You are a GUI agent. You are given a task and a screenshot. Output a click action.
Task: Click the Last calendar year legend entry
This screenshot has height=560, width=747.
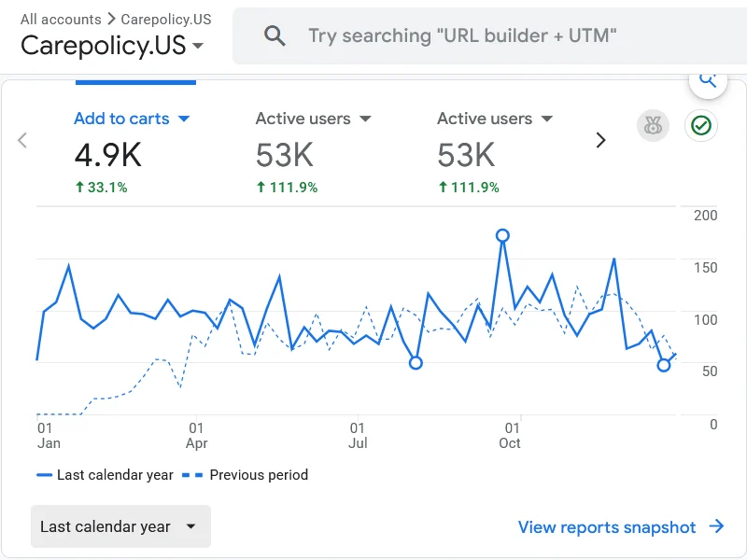click(x=106, y=475)
